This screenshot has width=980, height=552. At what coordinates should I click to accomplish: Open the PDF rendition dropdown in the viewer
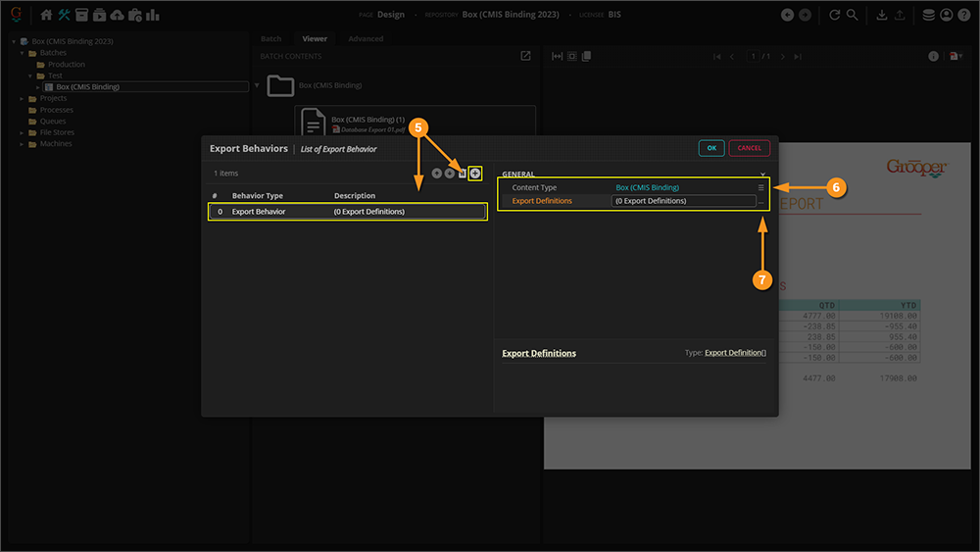956,56
